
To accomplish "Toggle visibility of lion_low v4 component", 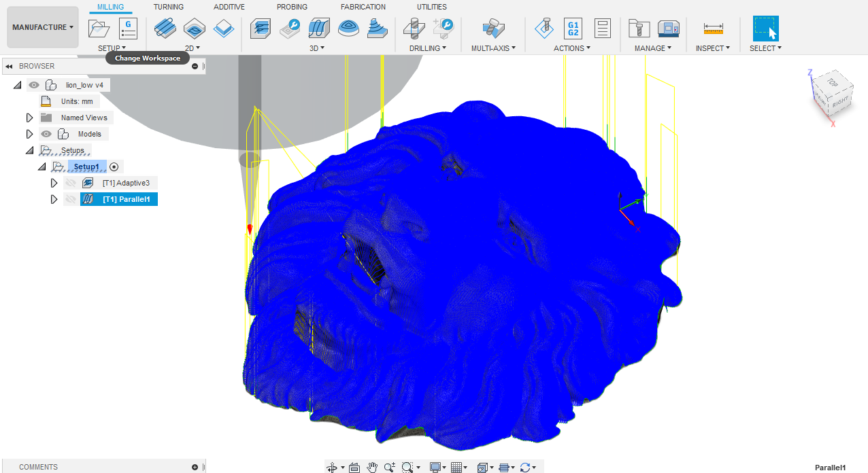I will [34, 85].
